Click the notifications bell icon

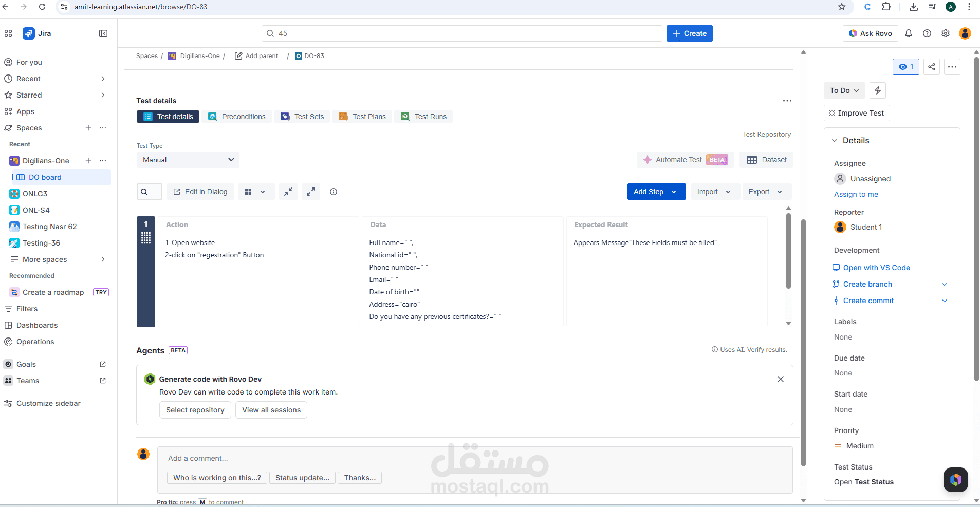coord(909,33)
